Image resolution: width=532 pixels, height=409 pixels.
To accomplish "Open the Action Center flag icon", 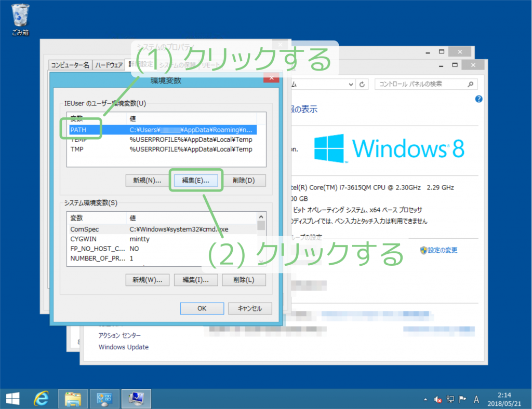I will pos(462,399).
